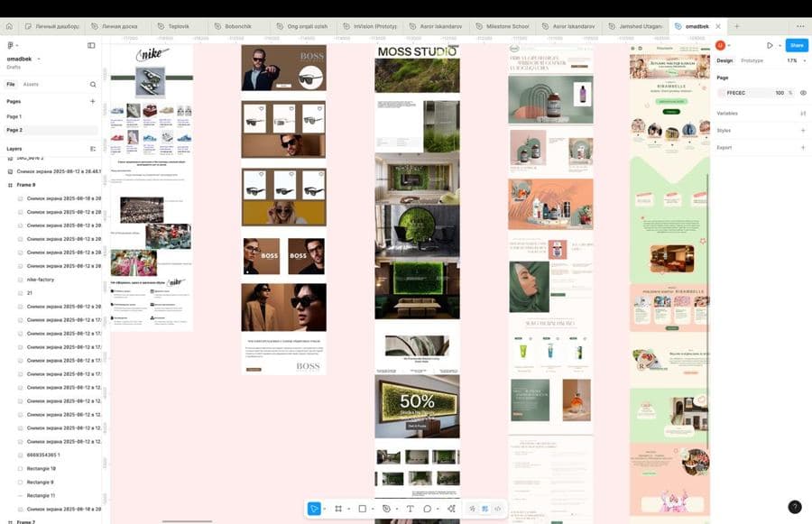Open a new tab

[x=736, y=26]
